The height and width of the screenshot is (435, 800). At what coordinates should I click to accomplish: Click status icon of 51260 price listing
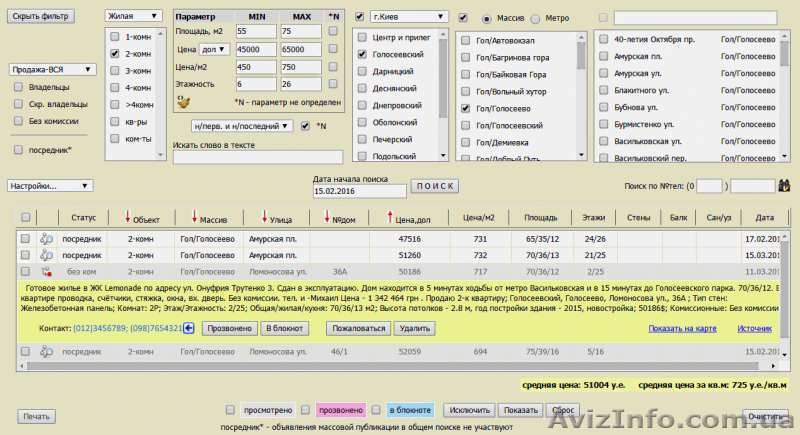coord(45,255)
